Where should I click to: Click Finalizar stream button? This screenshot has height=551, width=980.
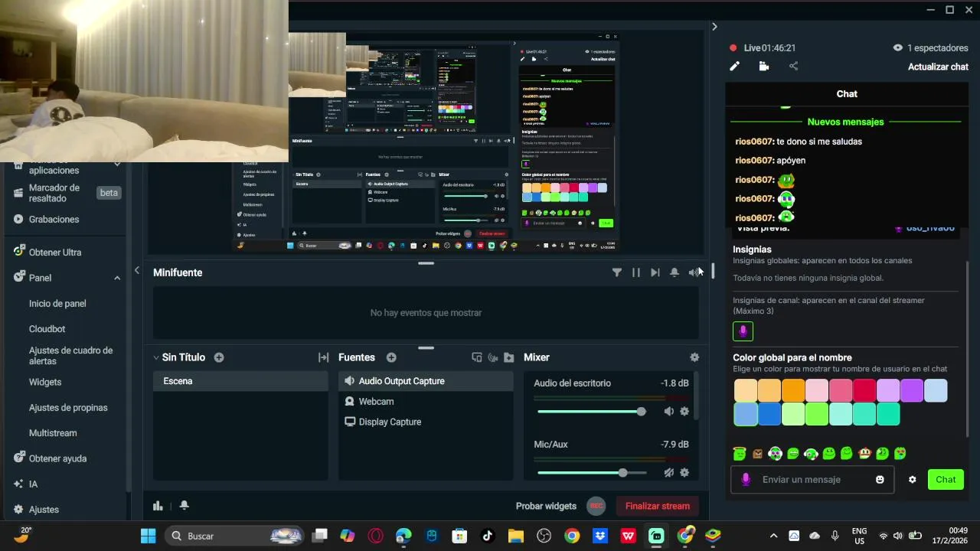658,506
